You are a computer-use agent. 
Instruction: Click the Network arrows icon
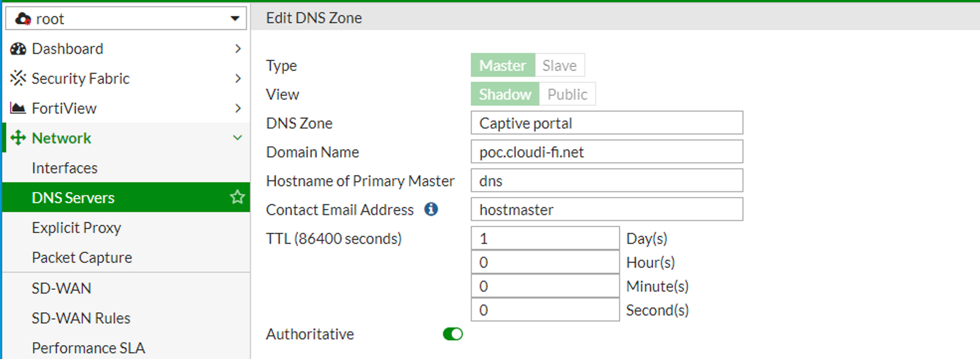coord(18,138)
